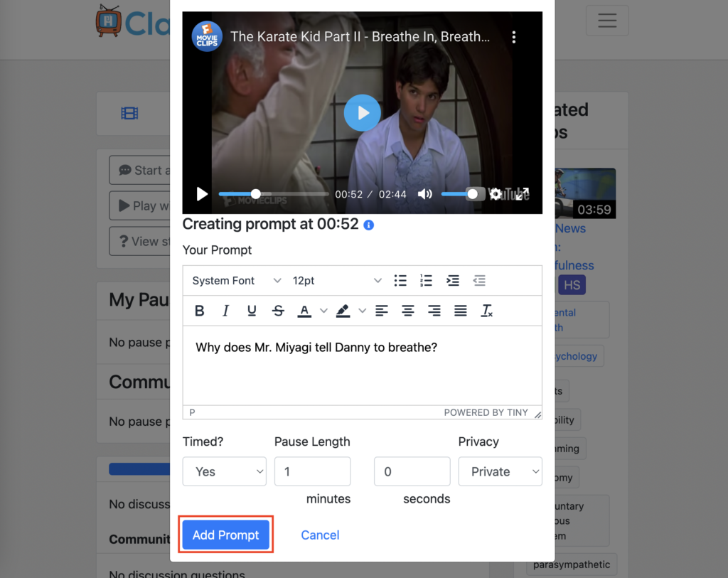Open the video's three-dot options menu
Image resolution: width=728 pixels, height=578 pixels.
(x=513, y=37)
